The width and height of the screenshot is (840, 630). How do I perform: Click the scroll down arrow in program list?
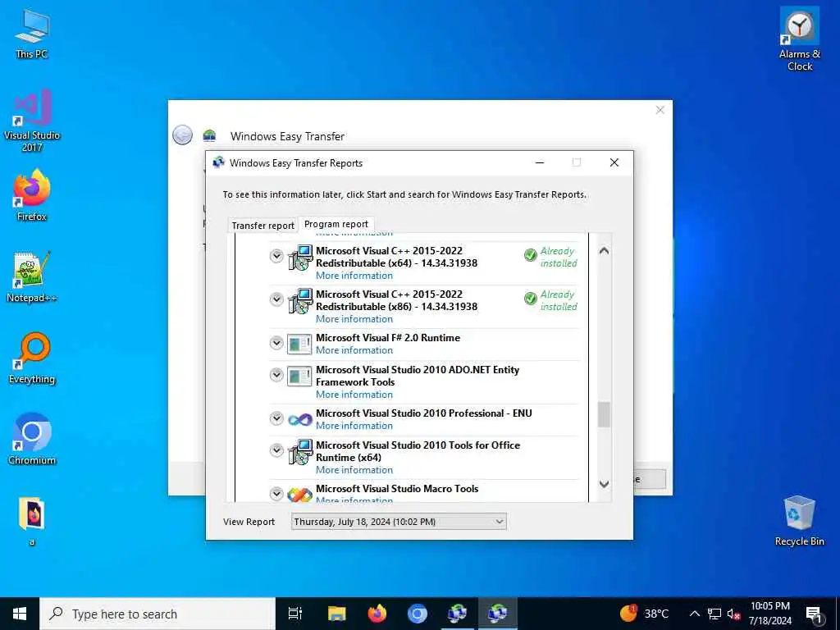coord(604,484)
